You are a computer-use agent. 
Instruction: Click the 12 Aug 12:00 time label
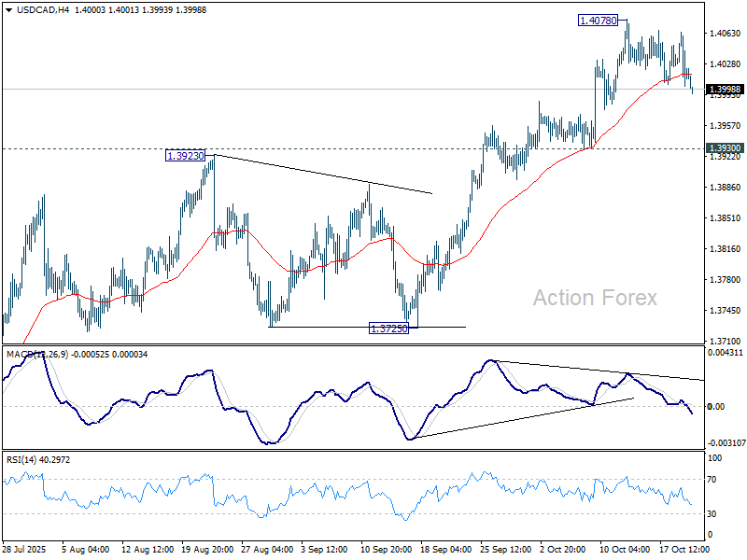[x=148, y=550]
